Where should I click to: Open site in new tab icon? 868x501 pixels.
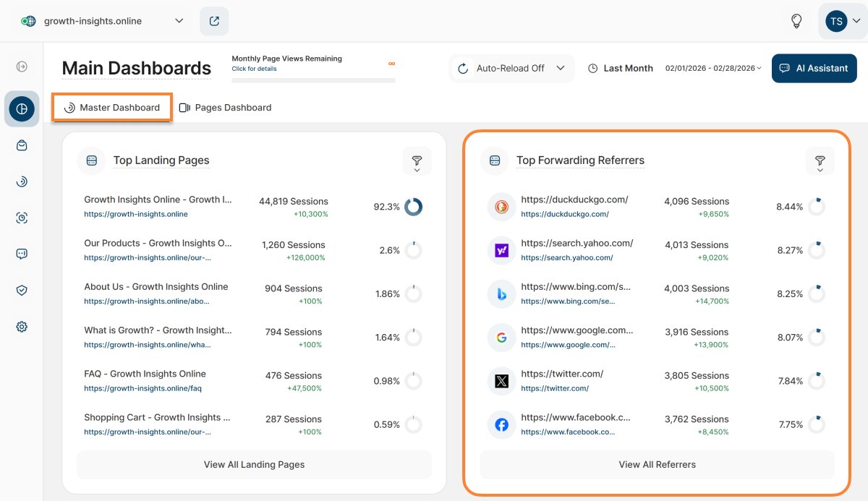pyautogui.click(x=214, y=21)
